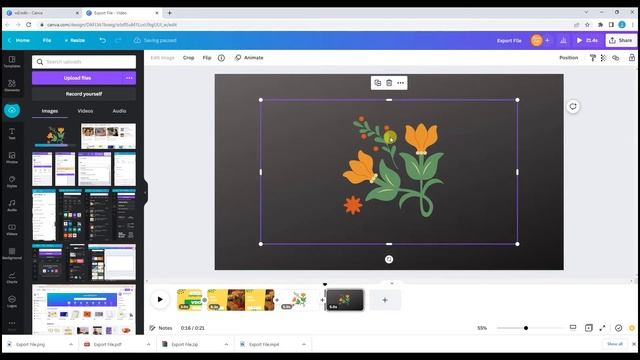Click the copy style paint roller icon
This screenshot has height=360, width=640.
[x=593, y=58]
